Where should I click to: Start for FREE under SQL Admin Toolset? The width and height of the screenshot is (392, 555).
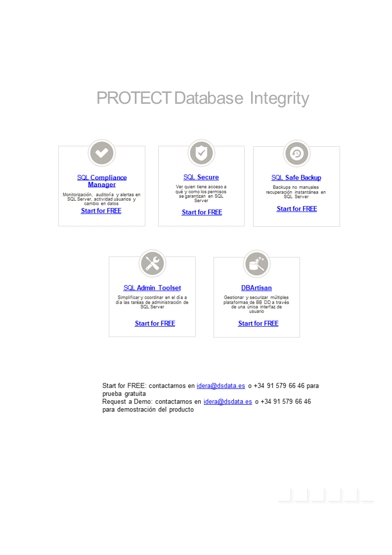(155, 323)
